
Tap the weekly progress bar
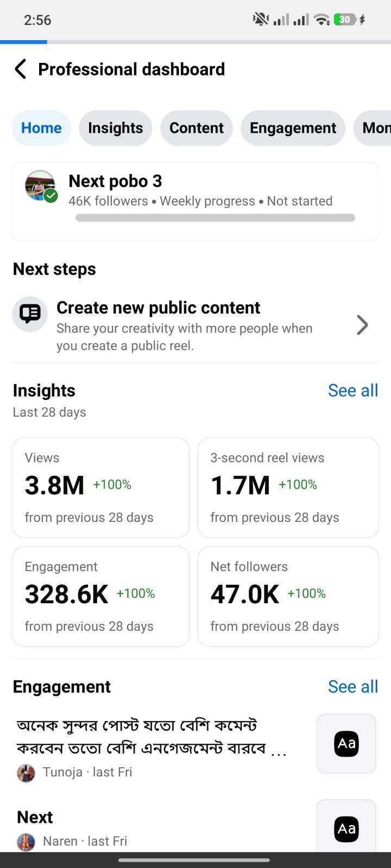(216, 218)
